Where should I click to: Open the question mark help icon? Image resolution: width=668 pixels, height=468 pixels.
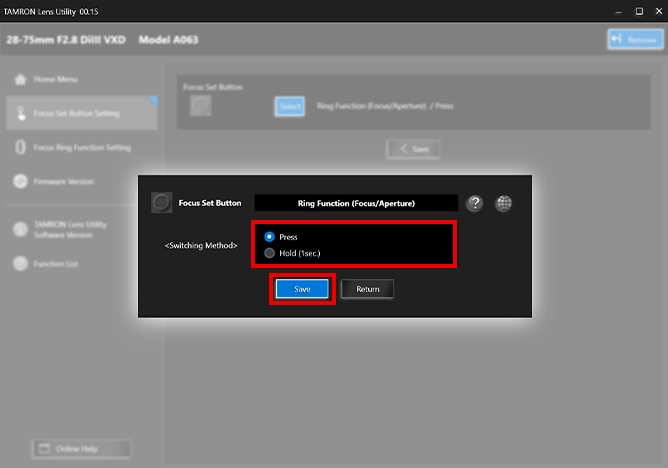475,203
